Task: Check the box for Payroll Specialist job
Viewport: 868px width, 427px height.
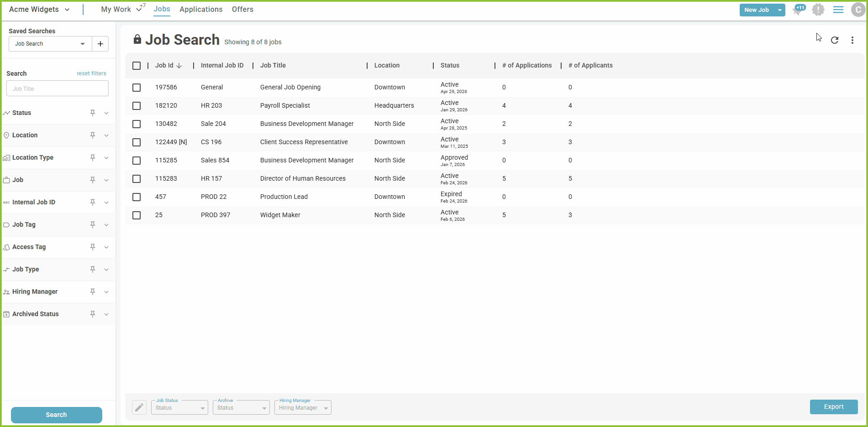Action: [137, 106]
